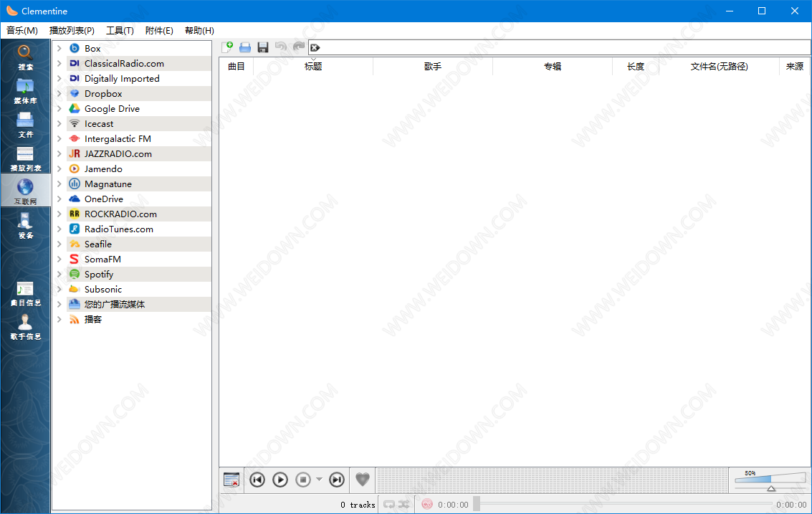Expand the Dropbox node

(x=59, y=93)
